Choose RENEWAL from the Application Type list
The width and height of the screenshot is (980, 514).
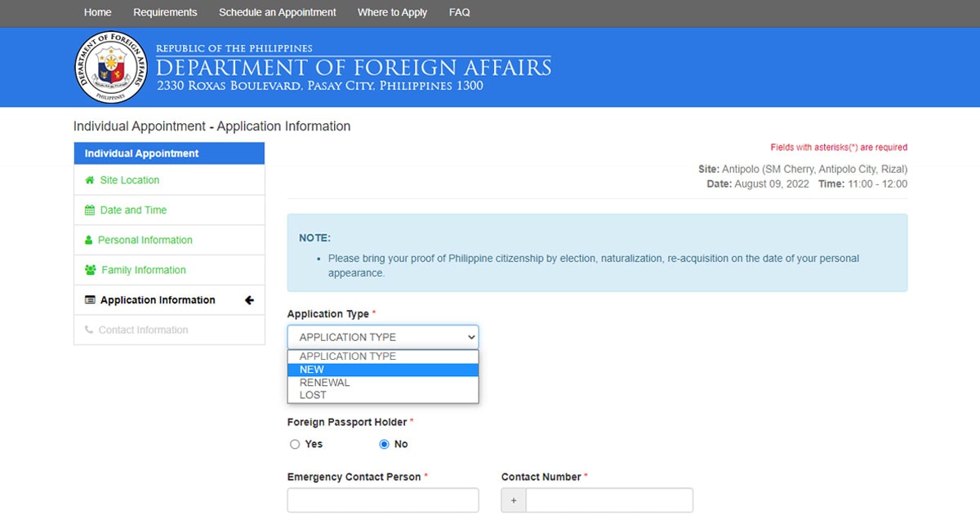point(324,382)
